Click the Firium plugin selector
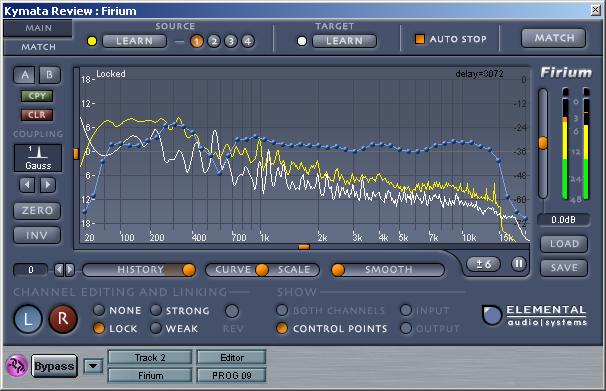 coord(150,376)
